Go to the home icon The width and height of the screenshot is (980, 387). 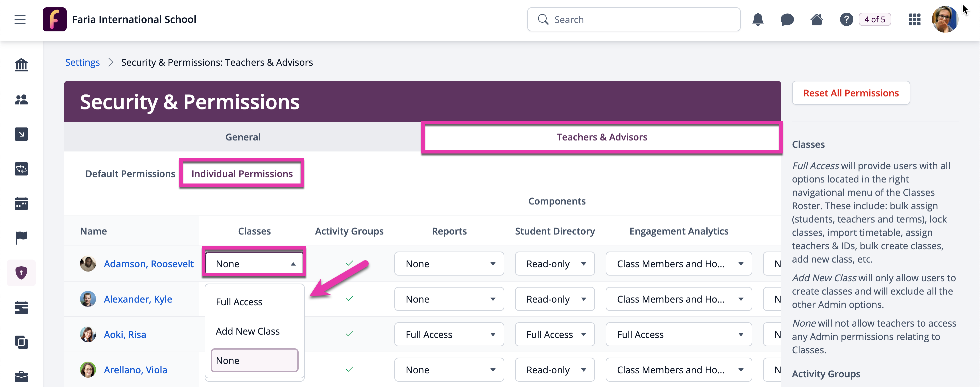point(816,19)
